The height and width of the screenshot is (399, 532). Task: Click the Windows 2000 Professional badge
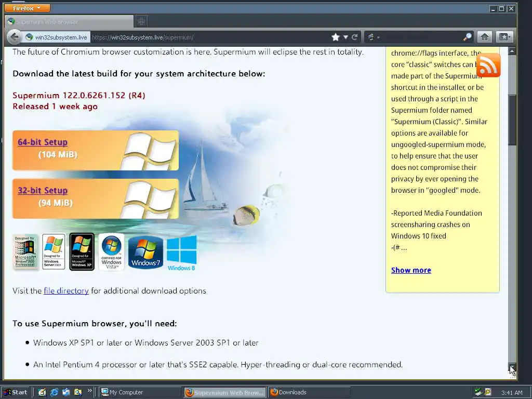coord(25,252)
